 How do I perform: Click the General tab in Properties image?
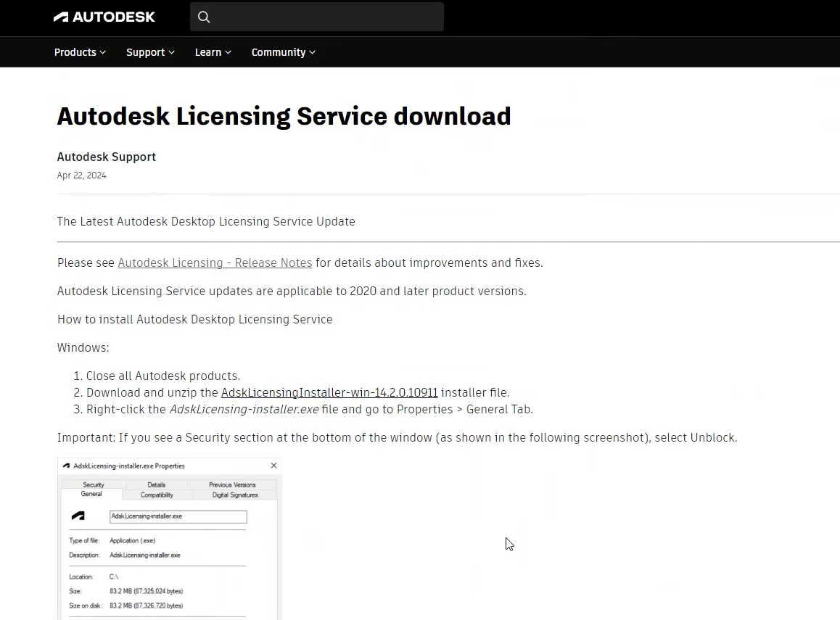click(x=91, y=494)
